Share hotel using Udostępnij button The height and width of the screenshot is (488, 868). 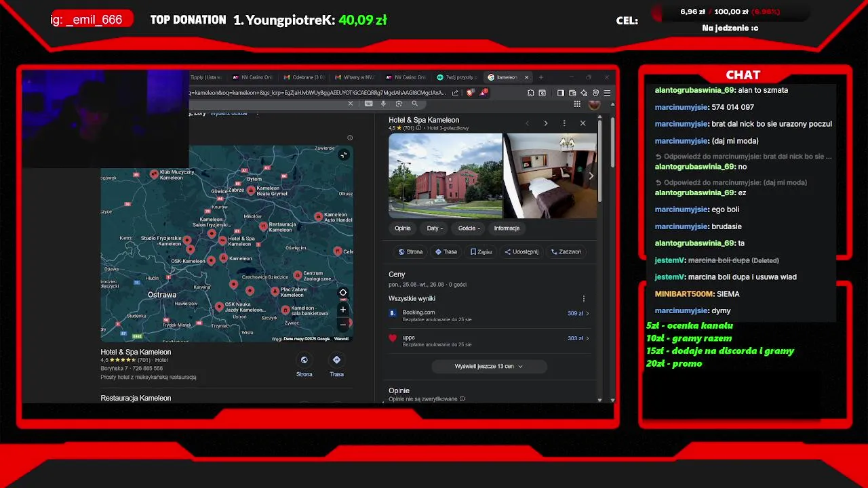[521, 251]
